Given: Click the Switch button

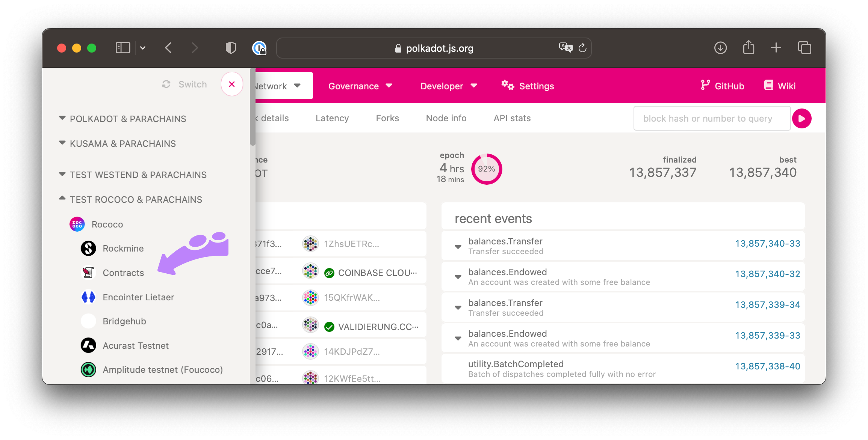Looking at the screenshot, I should 184,84.
